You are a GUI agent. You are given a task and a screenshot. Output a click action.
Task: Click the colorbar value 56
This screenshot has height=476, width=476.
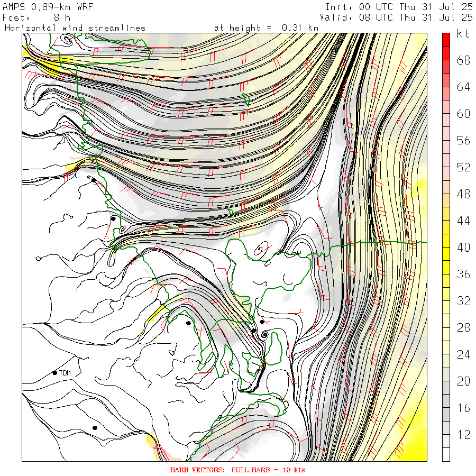click(463, 141)
